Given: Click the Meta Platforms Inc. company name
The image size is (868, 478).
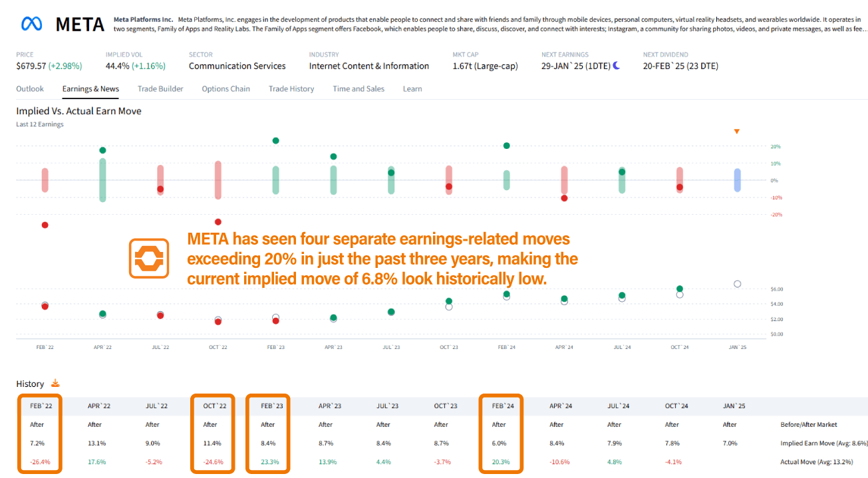Looking at the screenshot, I should (x=143, y=20).
